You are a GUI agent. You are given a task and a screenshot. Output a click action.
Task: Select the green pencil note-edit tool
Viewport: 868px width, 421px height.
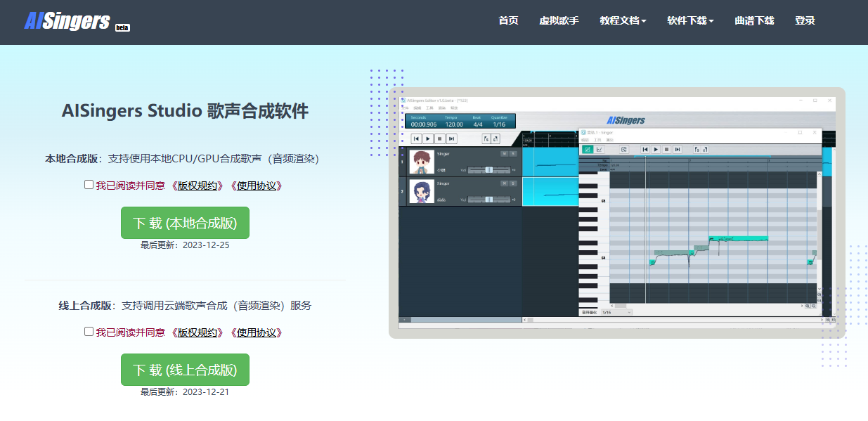click(587, 149)
